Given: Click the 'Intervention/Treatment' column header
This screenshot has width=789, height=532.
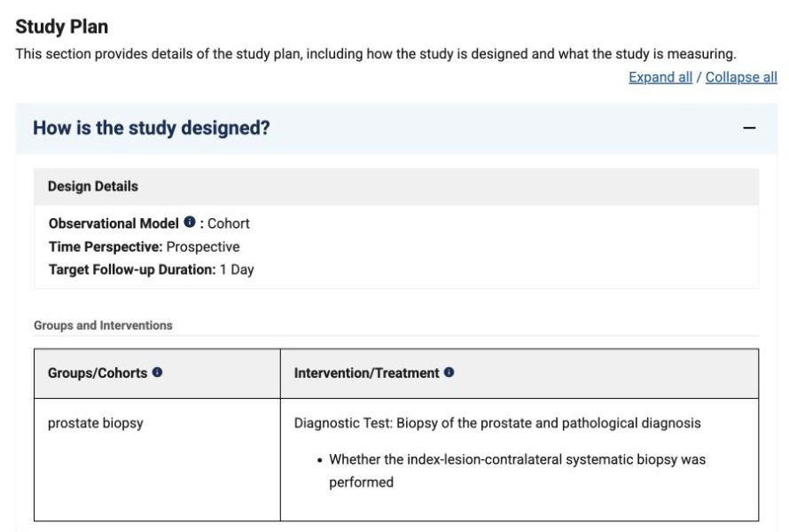Looking at the screenshot, I should pos(519,373).
